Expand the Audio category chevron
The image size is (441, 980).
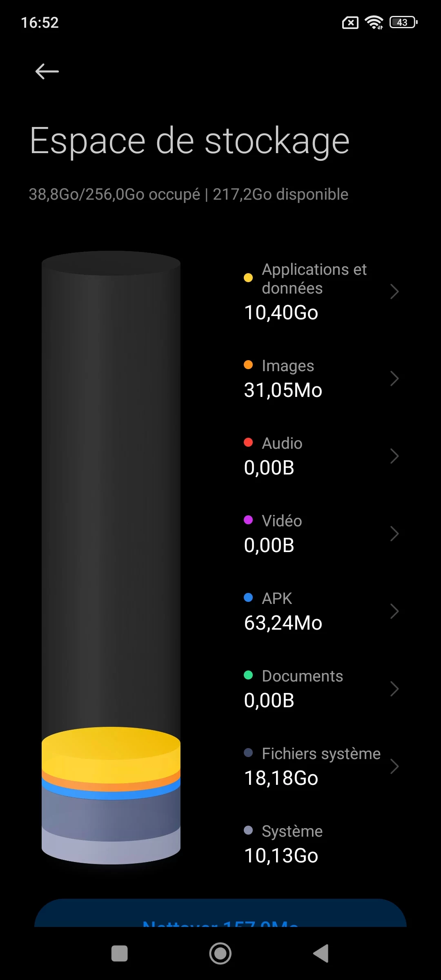coord(394,456)
